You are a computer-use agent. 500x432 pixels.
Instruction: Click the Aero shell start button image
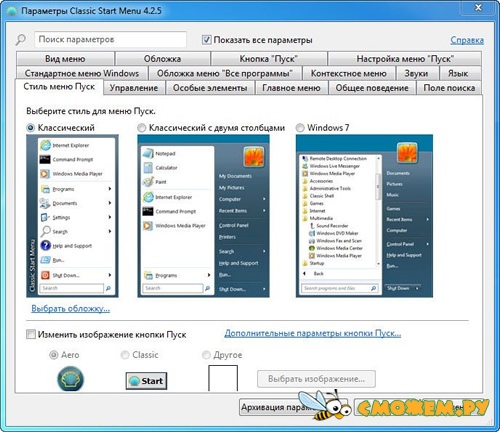tap(70, 379)
